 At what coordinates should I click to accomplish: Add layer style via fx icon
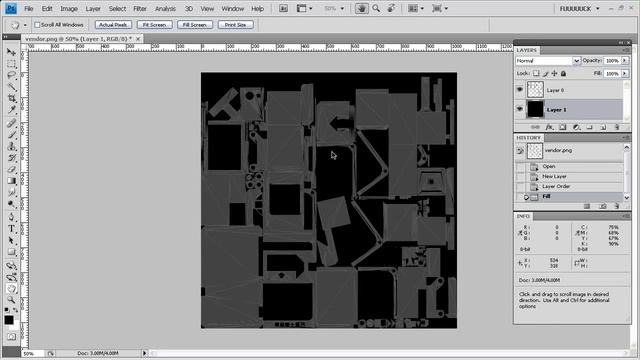549,127
